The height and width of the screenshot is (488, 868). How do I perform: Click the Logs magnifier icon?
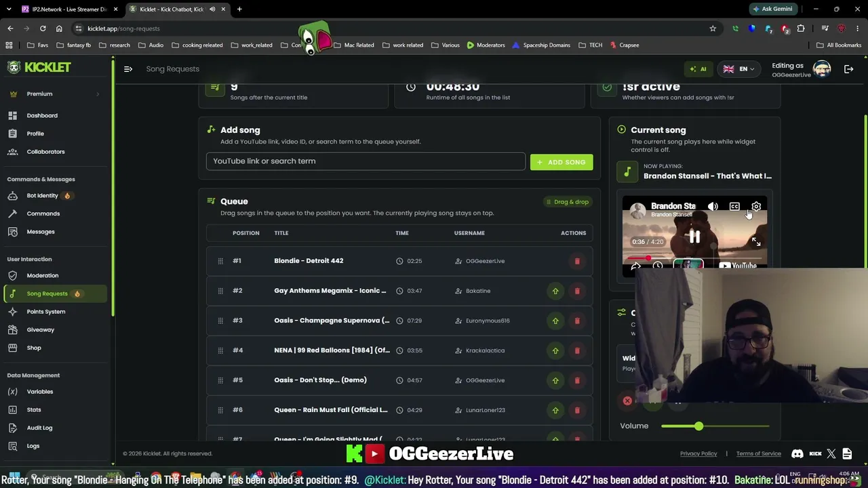pyautogui.click(x=13, y=446)
